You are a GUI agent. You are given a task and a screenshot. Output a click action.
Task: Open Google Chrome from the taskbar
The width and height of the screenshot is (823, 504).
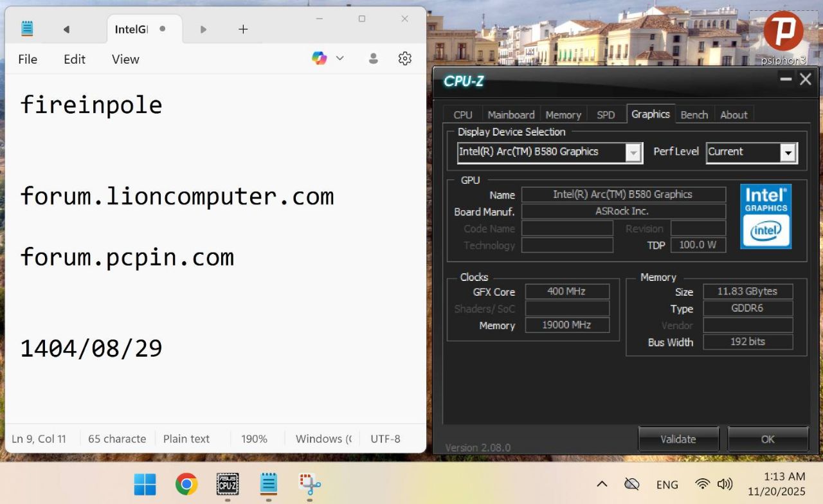click(x=186, y=483)
